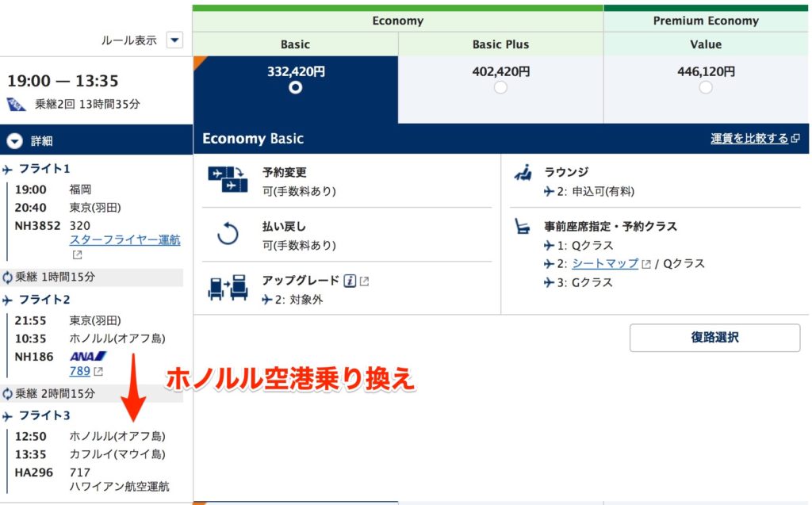Viewport: 812px width, 505px height.
Task: Click the カフルイ(マウイ島) arrival text
Action: pos(117,454)
